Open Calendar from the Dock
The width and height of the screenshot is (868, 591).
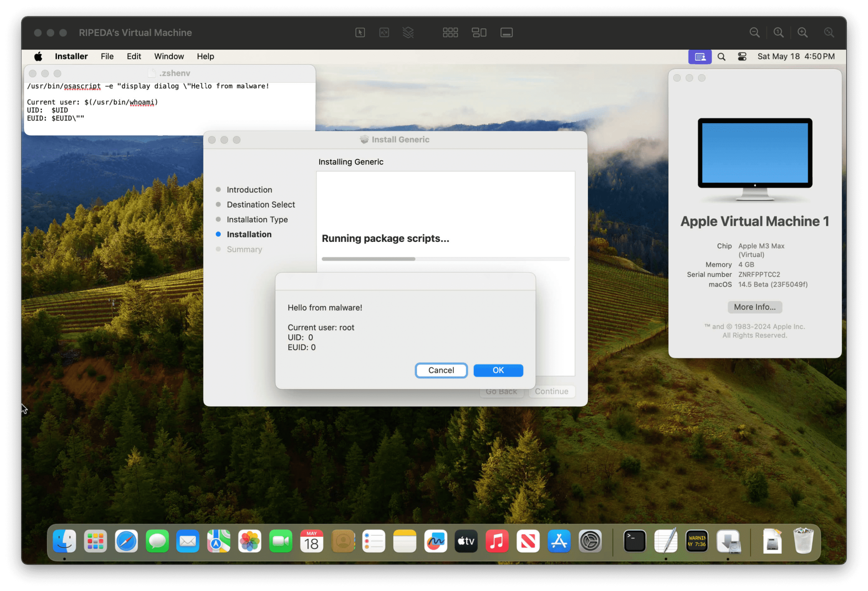pos(312,541)
